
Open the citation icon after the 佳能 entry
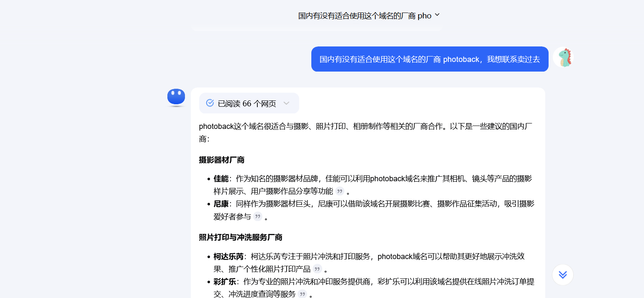[x=340, y=191]
